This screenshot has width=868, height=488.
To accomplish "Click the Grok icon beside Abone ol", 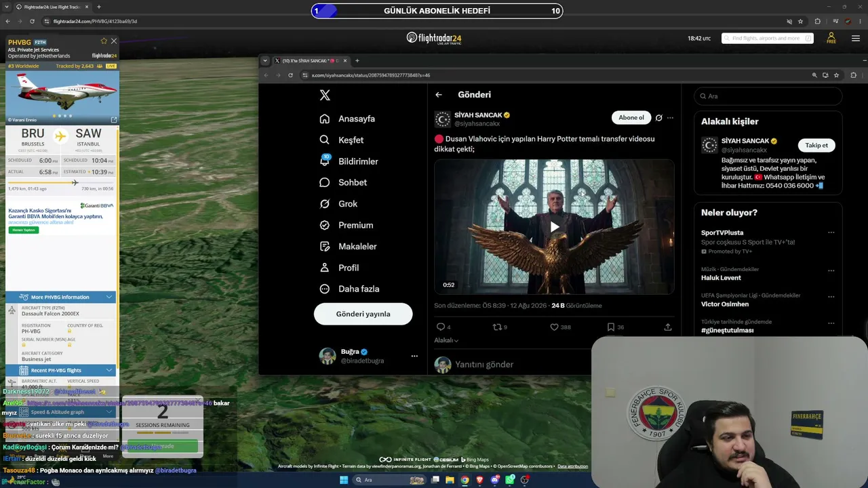I will coord(658,118).
